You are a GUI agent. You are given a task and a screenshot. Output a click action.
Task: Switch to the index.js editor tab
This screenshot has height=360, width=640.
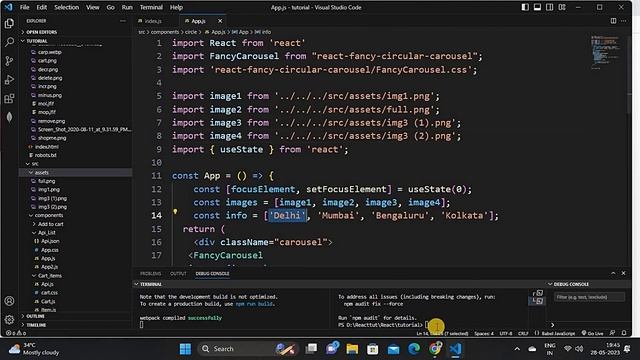tap(153, 21)
